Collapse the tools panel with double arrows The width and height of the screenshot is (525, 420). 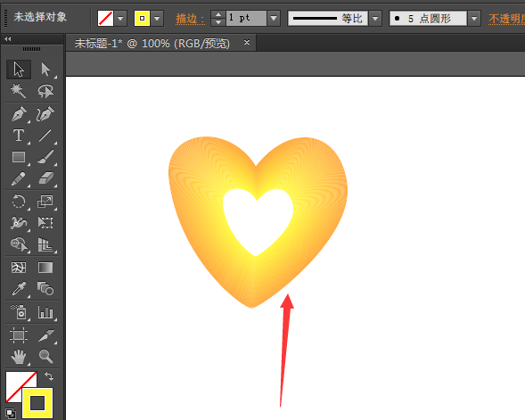(x=7, y=39)
